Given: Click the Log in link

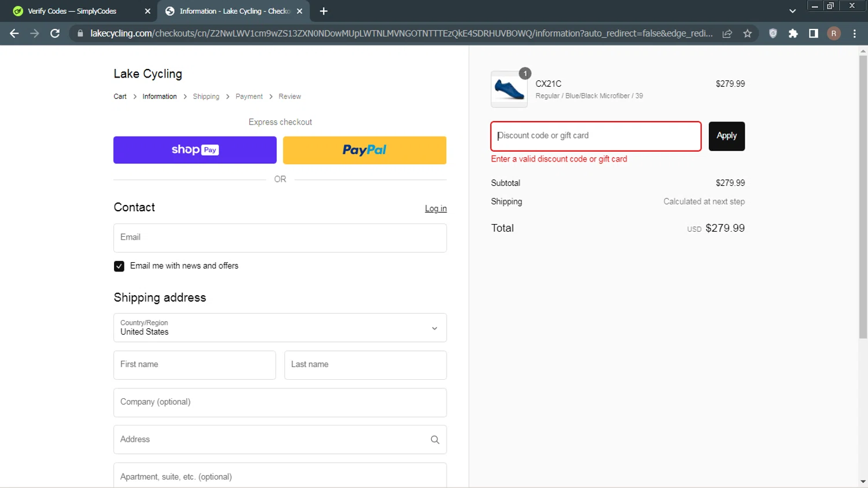Looking at the screenshot, I should click(436, 208).
